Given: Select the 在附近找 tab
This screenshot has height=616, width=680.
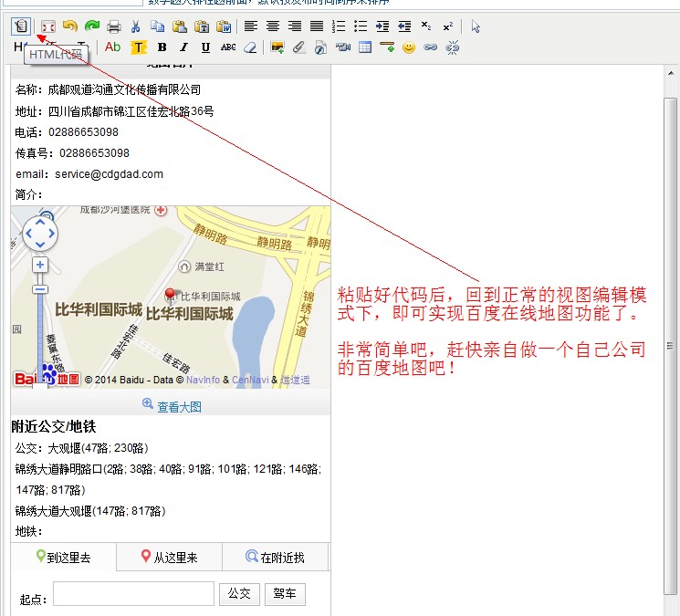Looking at the screenshot, I should 276,557.
